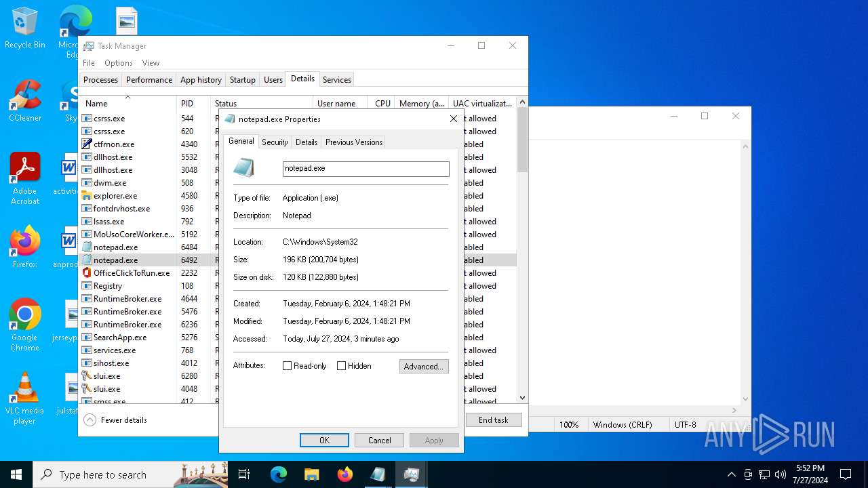Switch to the Performance tab

pos(149,80)
